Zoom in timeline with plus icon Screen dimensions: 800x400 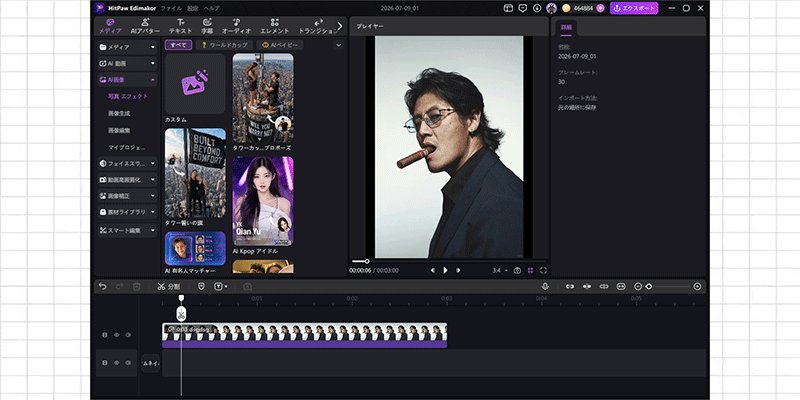click(x=697, y=286)
